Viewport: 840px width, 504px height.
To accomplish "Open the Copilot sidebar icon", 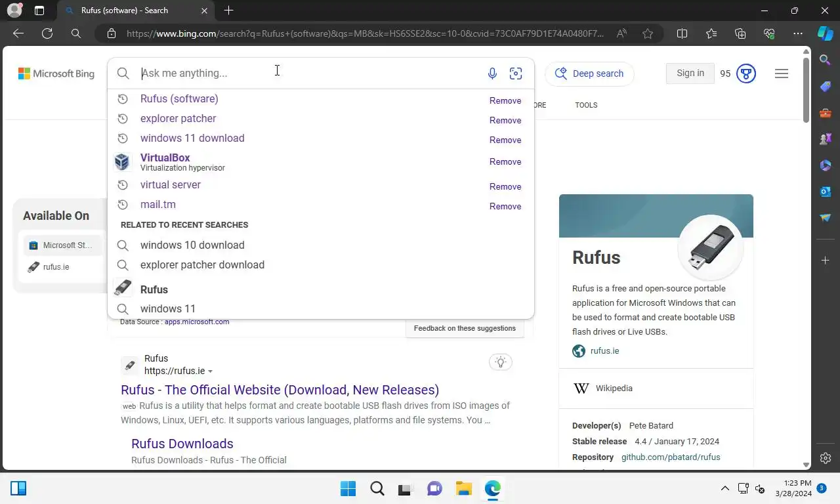I will pos(826,33).
